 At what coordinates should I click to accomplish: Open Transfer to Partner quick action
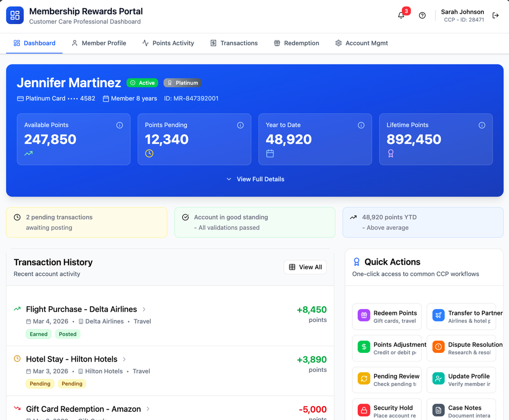461,316
